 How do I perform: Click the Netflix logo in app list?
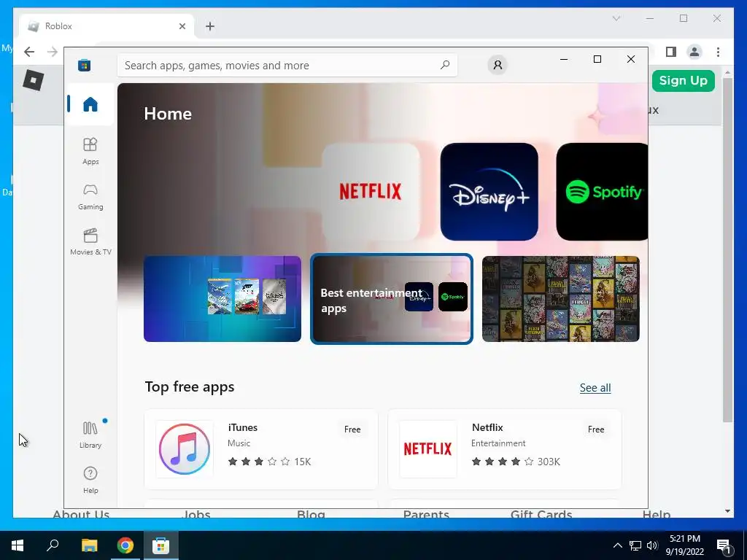tap(427, 448)
